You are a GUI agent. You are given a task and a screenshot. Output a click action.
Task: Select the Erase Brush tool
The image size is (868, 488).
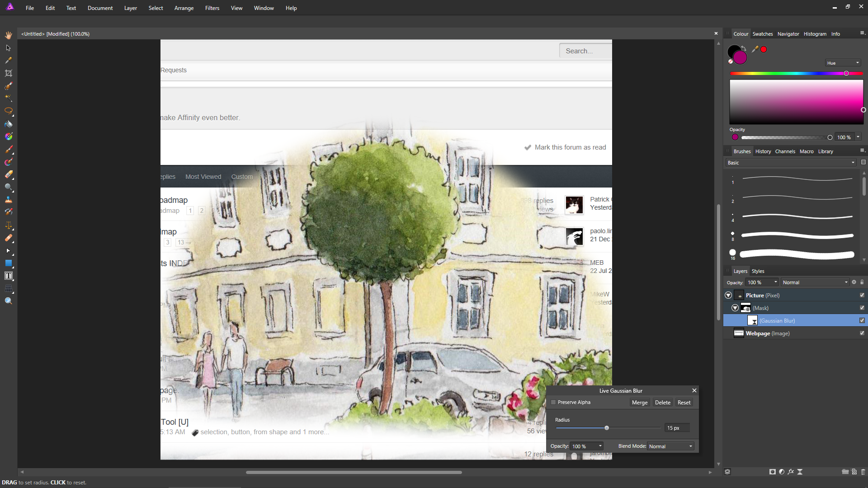tap(9, 174)
